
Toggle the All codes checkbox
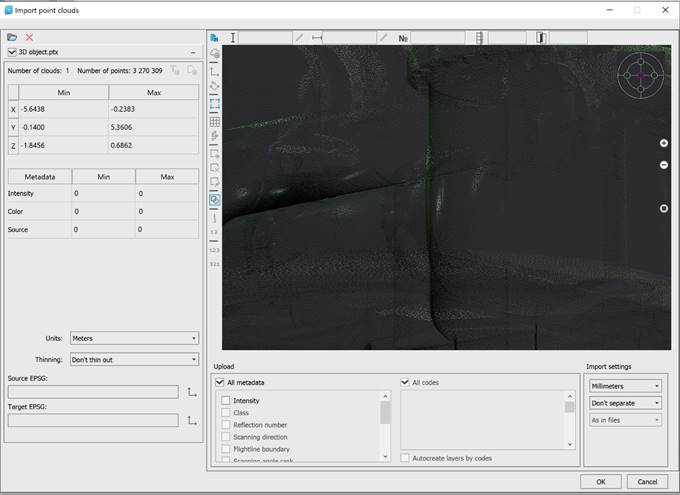pos(405,382)
